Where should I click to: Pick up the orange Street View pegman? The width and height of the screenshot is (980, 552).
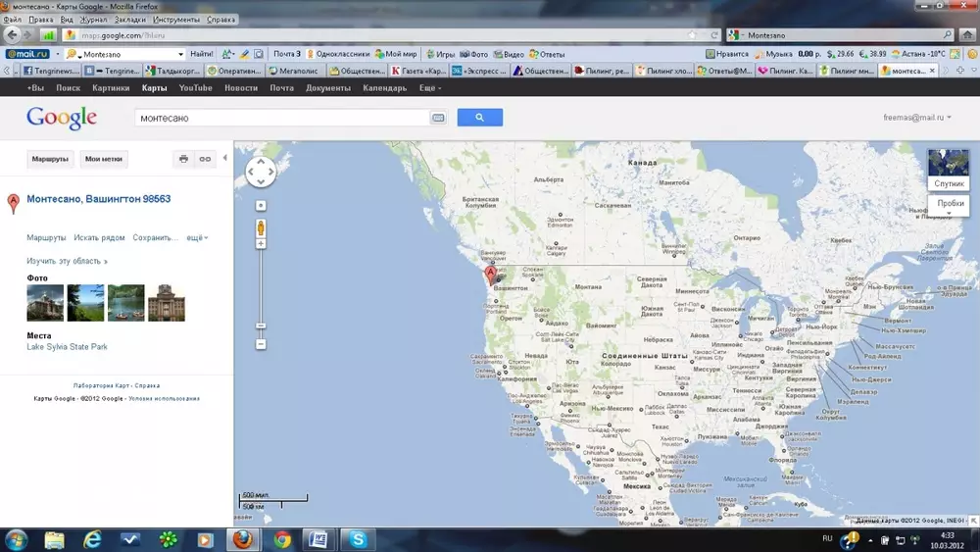pos(261,227)
